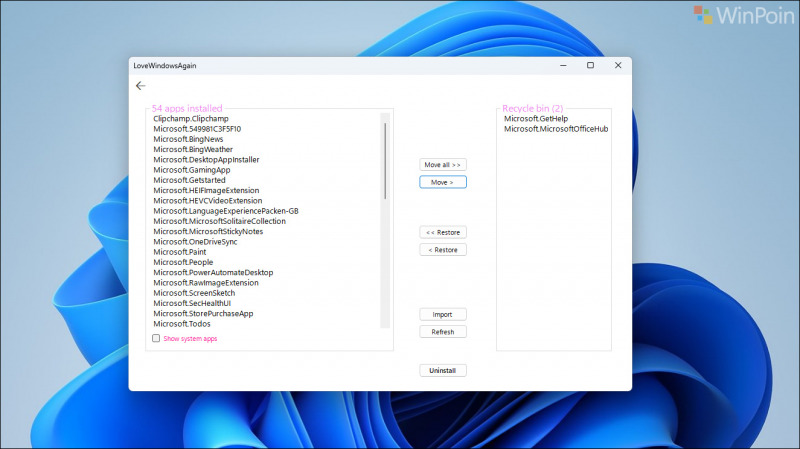Image resolution: width=800 pixels, height=449 pixels.
Task: Select Microsoft.ScreenSketch entry
Action: click(x=194, y=293)
